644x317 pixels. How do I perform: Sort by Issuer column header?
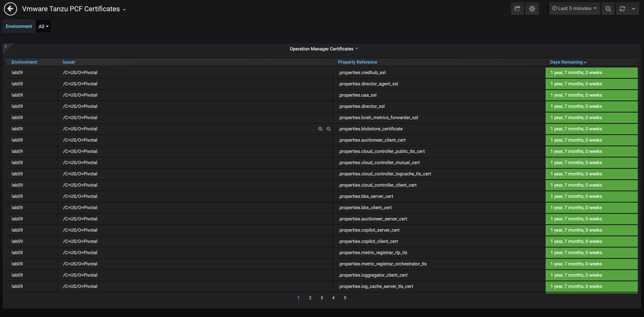click(x=69, y=62)
